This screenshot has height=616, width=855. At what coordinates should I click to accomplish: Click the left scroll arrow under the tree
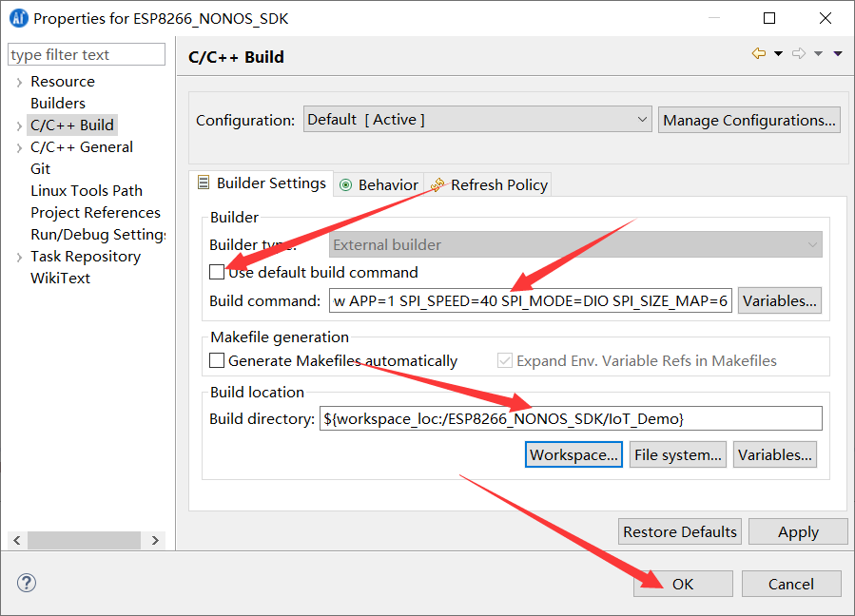[16, 539]
